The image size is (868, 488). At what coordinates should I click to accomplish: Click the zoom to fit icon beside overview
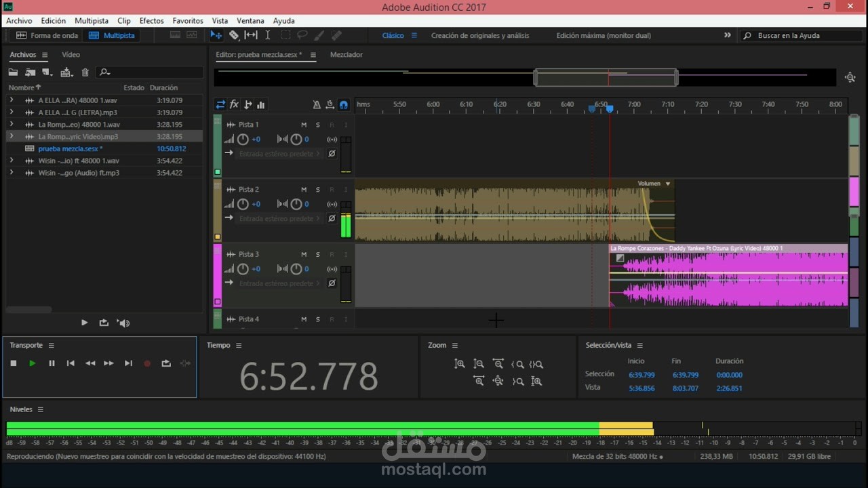850,77
